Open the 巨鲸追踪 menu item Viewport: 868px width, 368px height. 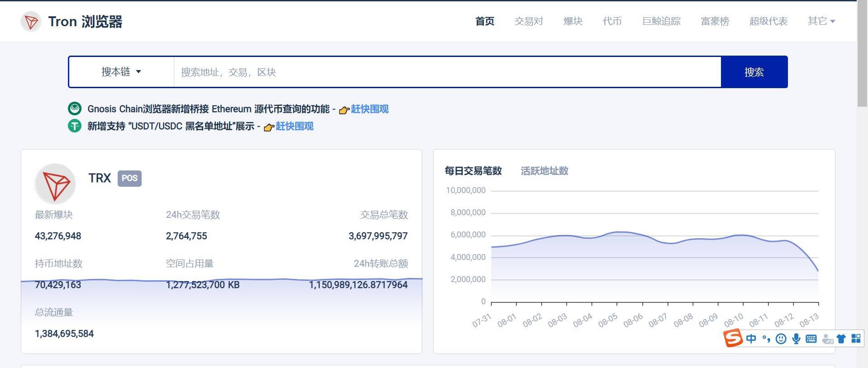(x=661, y=21)
